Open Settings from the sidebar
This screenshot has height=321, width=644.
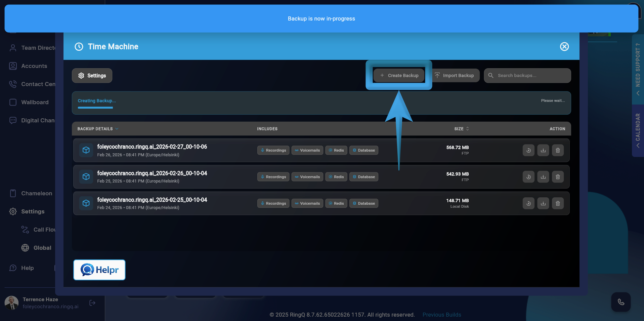pyautogui.click(x=33, y=211)
